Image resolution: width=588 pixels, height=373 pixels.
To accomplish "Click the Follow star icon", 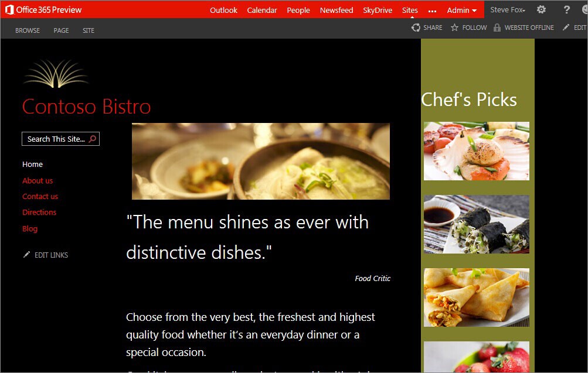I will coord(454,28).
